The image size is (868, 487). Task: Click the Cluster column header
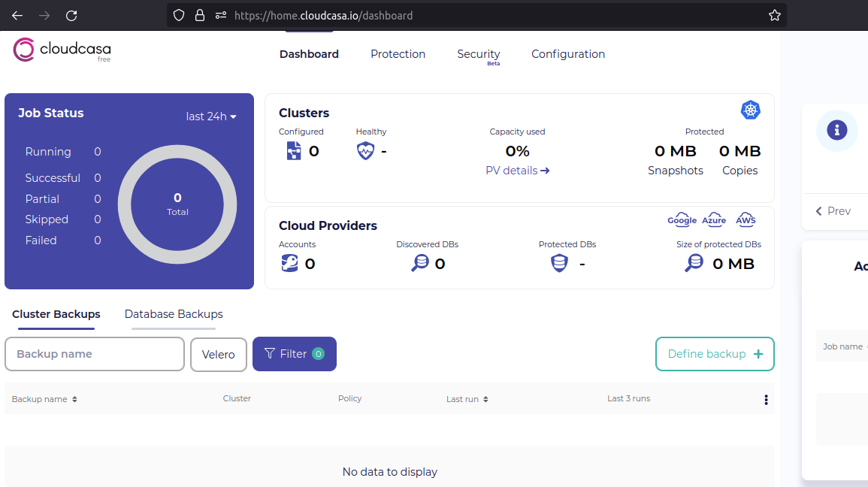coord(237,398)
